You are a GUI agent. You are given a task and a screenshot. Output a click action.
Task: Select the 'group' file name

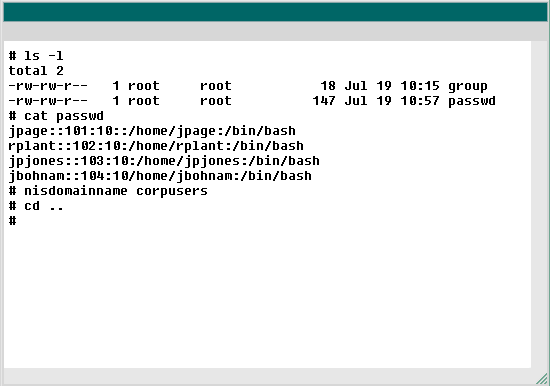coord(468,86)
